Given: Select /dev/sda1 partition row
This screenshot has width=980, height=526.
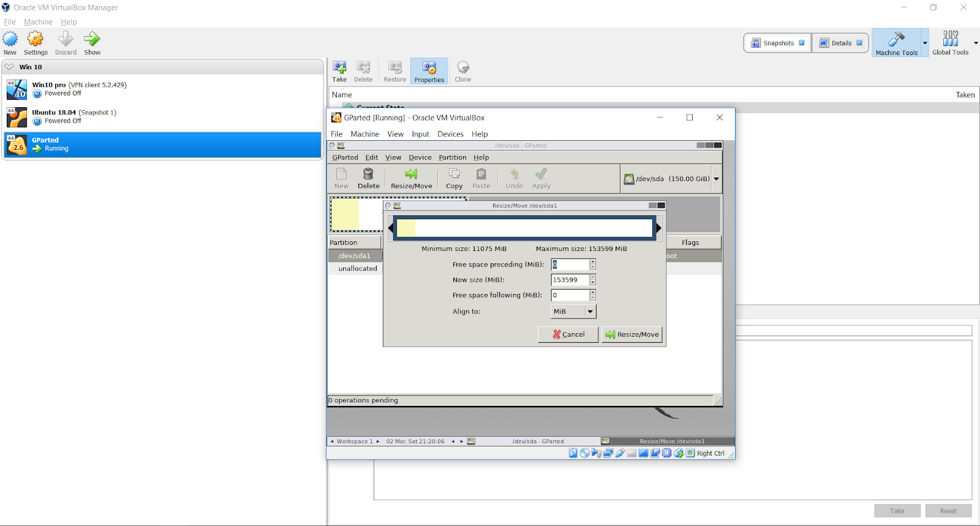Looking at the screenshot, I should [355, 256].
